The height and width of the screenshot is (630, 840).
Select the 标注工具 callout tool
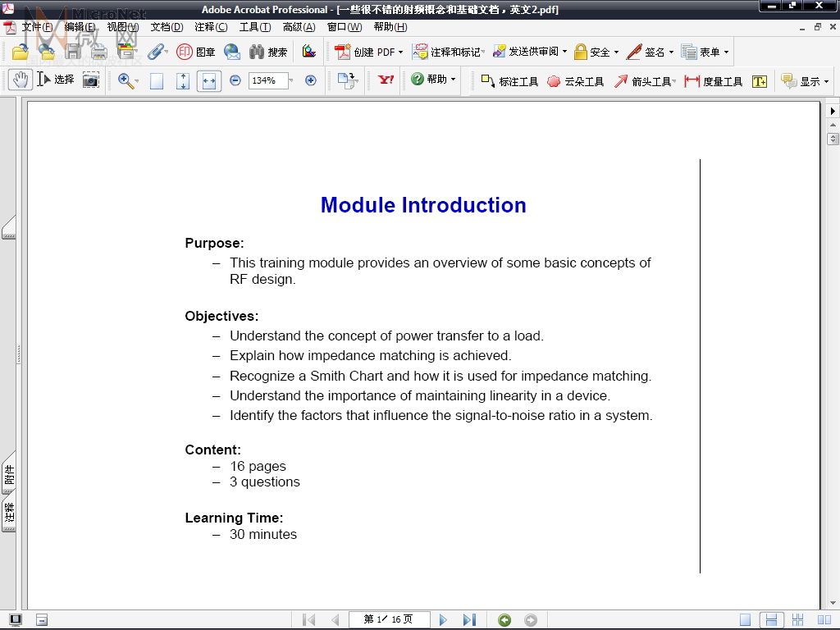point(509,81)
